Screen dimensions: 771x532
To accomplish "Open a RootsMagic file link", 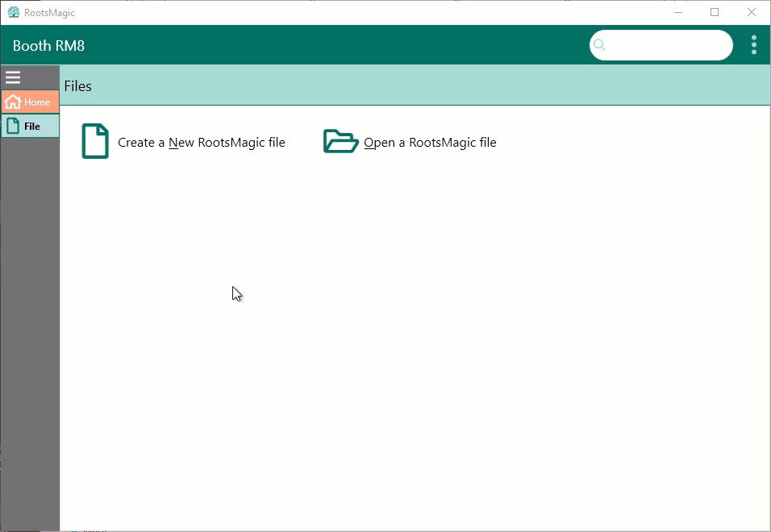I will [430, 143].
